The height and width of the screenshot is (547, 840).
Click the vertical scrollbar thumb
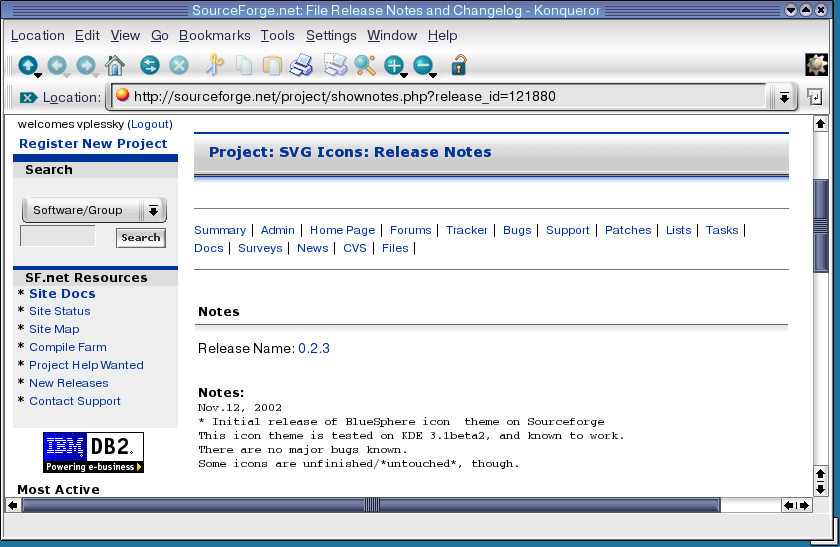click(821, 226)
